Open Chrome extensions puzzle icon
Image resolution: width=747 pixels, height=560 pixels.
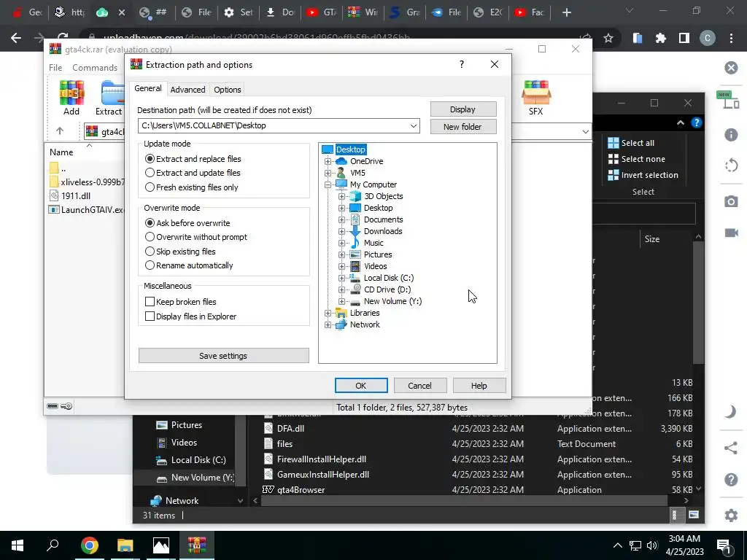(x=661, y=38)
